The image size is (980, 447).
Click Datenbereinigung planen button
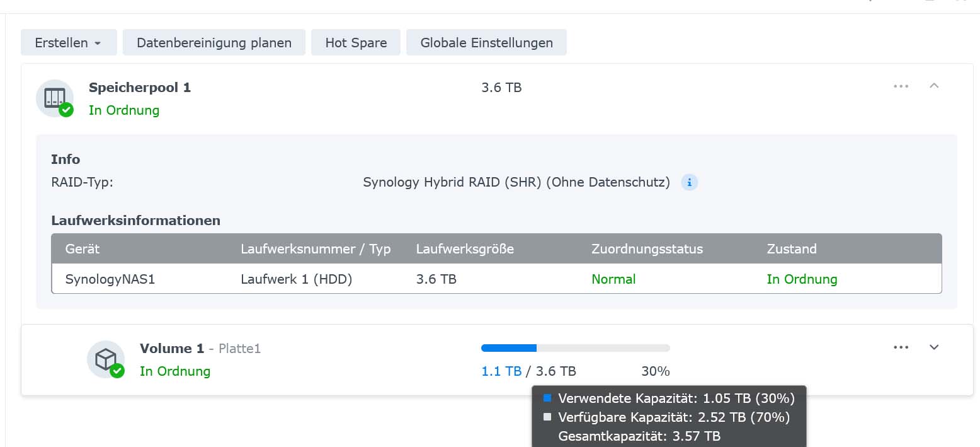click(x=214, y=42)
